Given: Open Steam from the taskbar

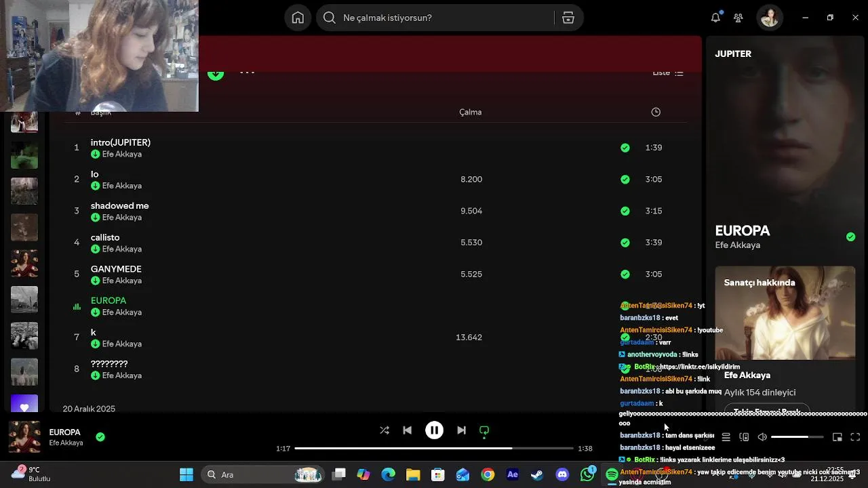Looking at the screenshot, I should 537,474.
